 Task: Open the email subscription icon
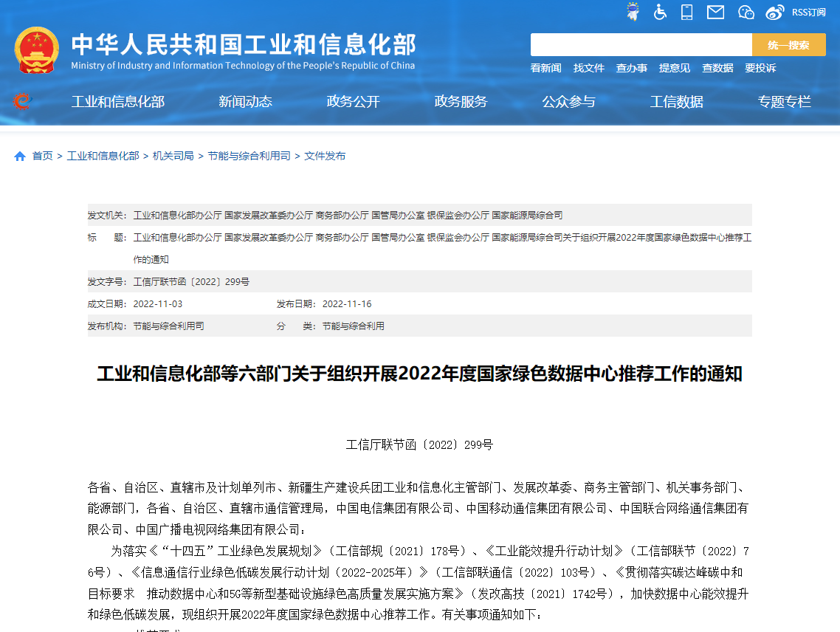pyautogui.click(x=715, y=12)
